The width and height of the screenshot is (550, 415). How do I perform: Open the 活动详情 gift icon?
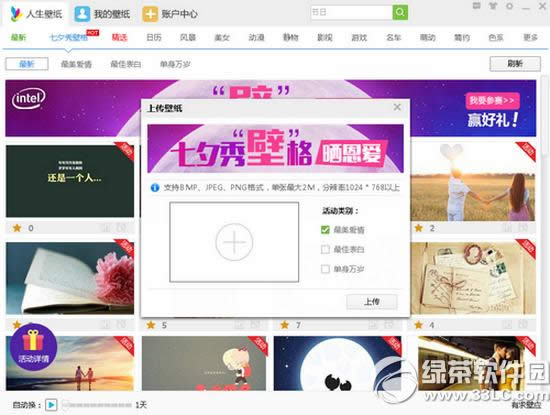click(x=33, y=348)
